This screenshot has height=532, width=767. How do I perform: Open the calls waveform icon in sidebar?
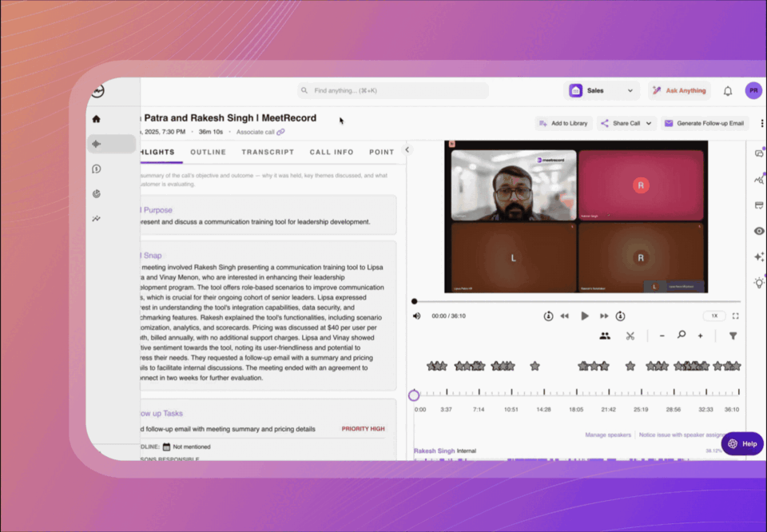coord(97,144)
